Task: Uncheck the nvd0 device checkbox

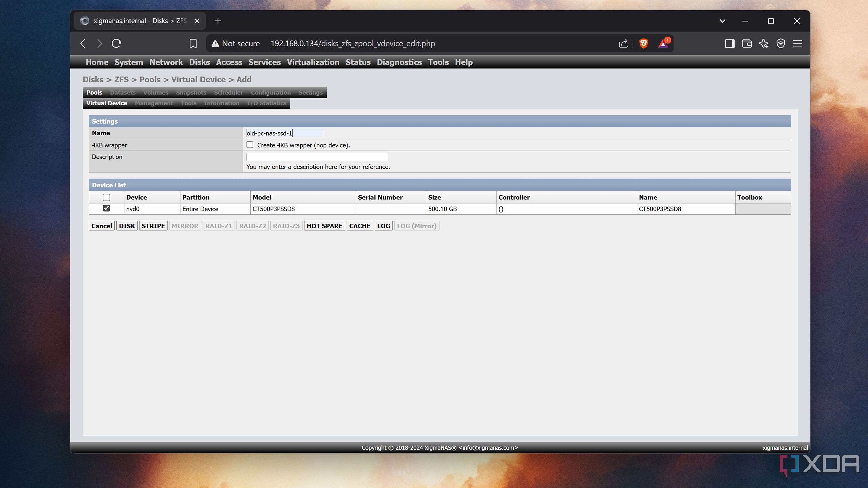Action: 106,208
